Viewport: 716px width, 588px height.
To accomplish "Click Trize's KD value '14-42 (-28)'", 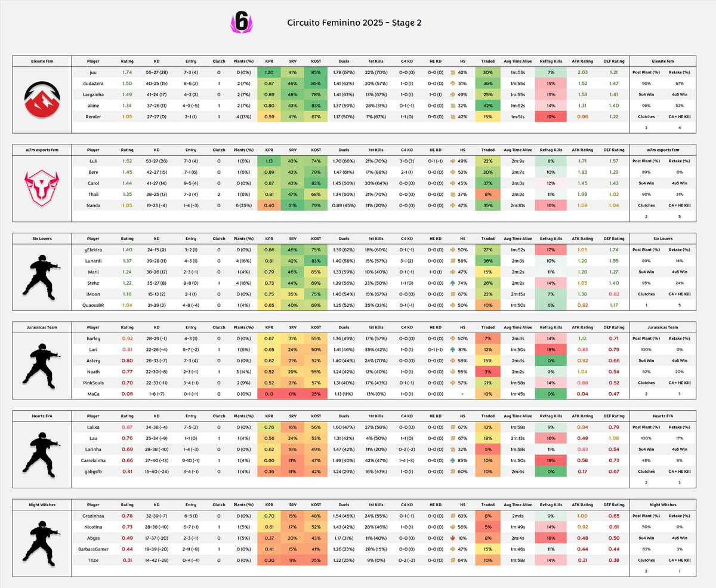I will point(158,560).
